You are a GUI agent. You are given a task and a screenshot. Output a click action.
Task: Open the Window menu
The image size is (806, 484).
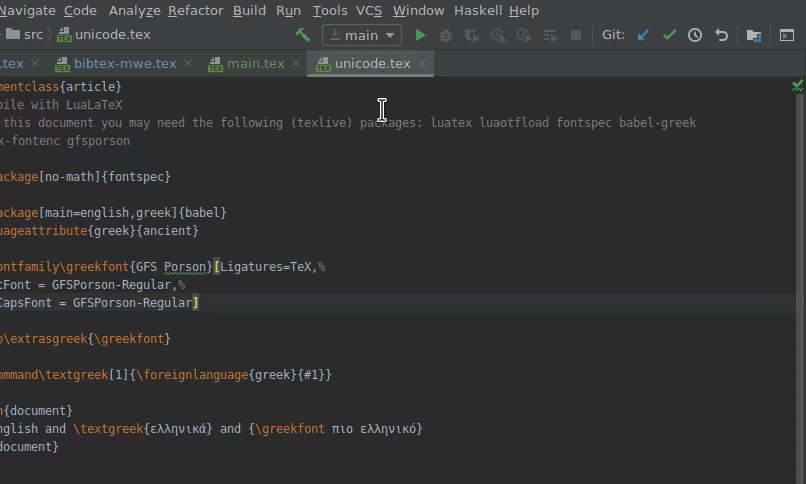pyautogui.click(x=418, y=10)
